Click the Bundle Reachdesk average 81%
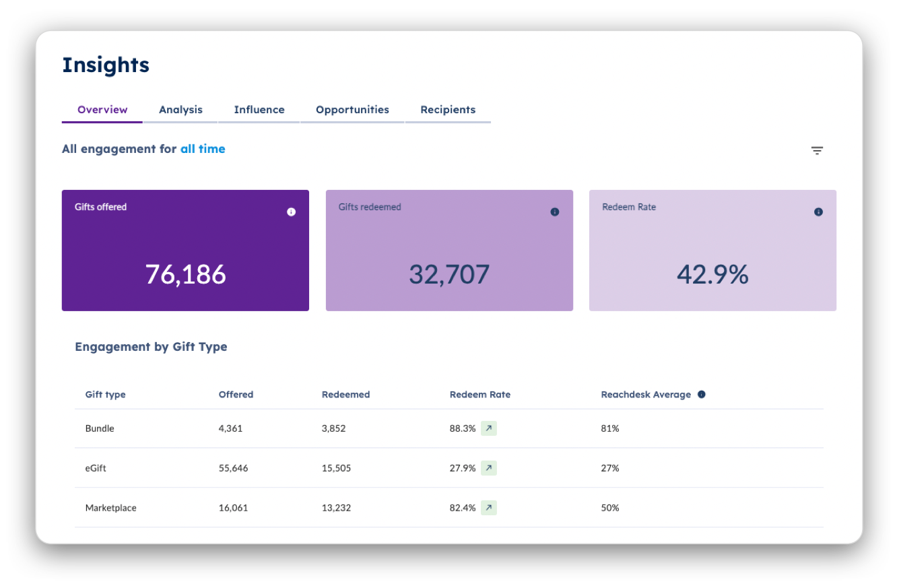897x588 pixels. pos(610,428)
